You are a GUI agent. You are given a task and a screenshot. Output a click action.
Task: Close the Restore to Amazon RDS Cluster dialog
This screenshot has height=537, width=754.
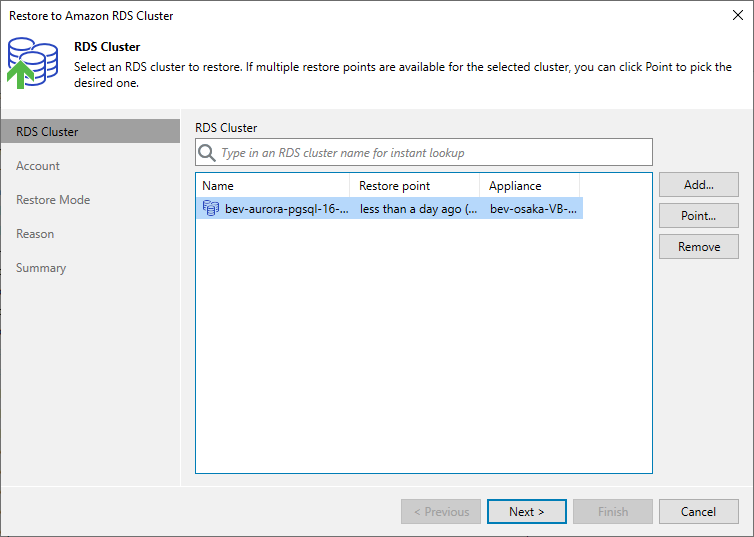(738, 15)
